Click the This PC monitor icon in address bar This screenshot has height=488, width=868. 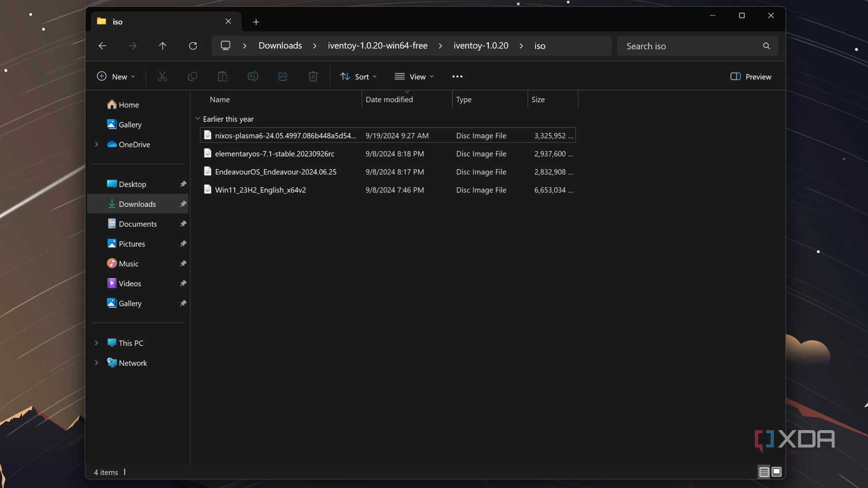tap(226, 45)
